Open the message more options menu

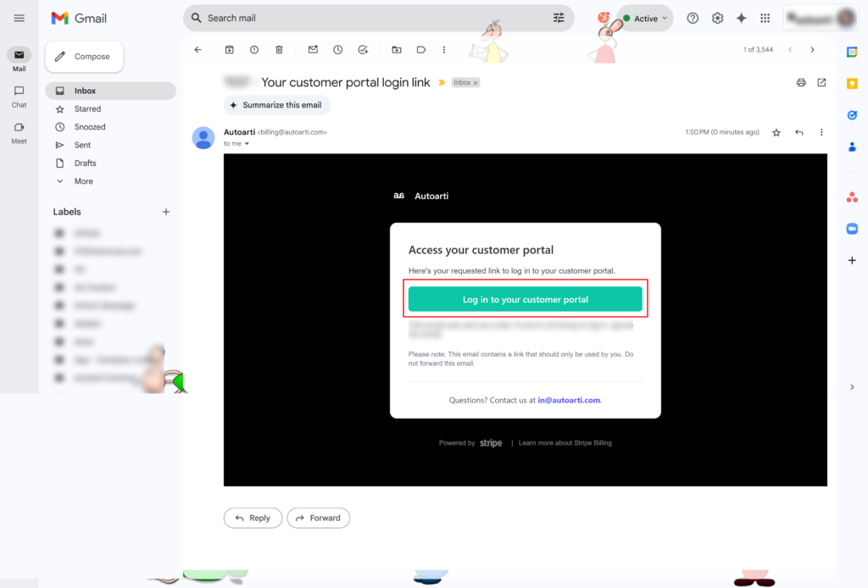point(821,133)
